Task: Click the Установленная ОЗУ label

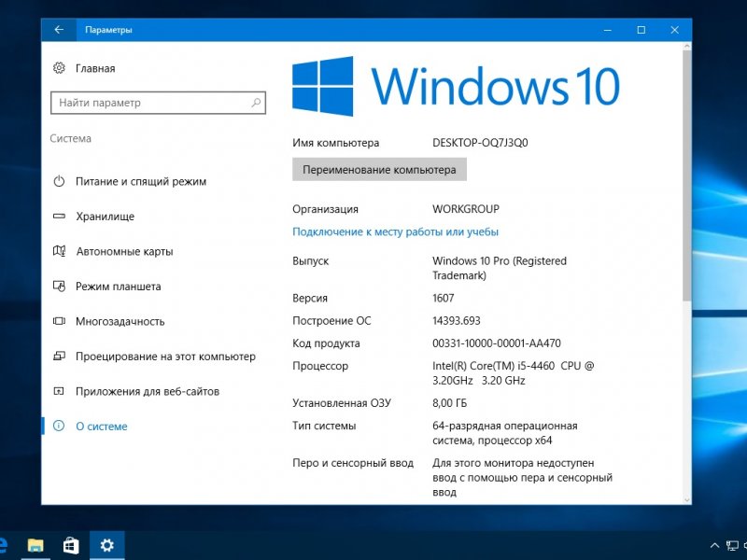Action: tap(342, 403)
